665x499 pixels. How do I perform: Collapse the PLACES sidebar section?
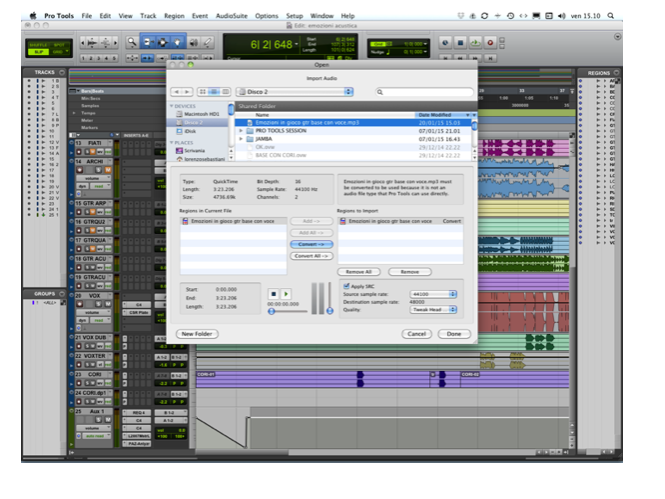click(x=172, y=142)
